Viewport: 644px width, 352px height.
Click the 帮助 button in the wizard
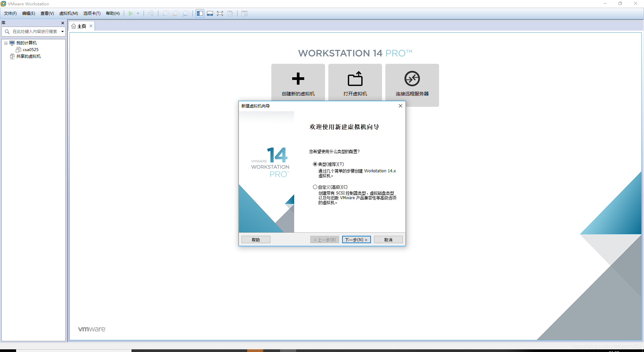pos(256,240)
